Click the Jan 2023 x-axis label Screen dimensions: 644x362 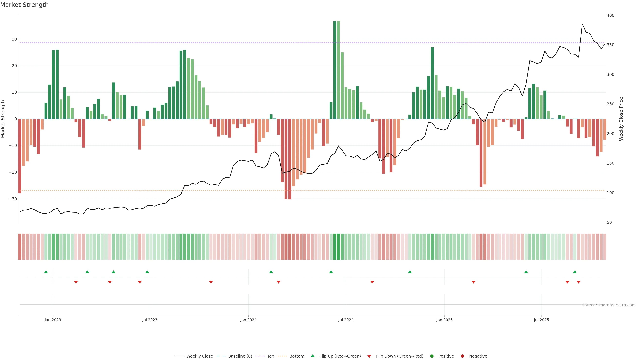[53, 320]
